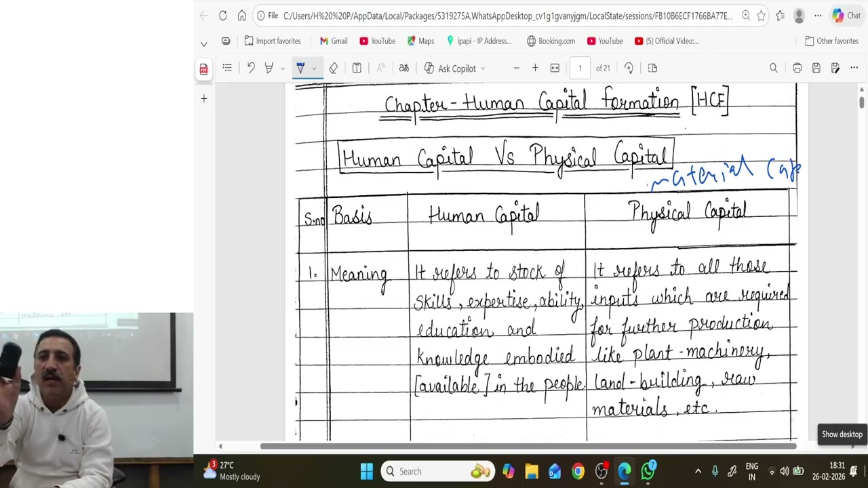868x488 pixels.
Task: Open the (5) Official Video favorite
Action: click(x=666, y=41)
